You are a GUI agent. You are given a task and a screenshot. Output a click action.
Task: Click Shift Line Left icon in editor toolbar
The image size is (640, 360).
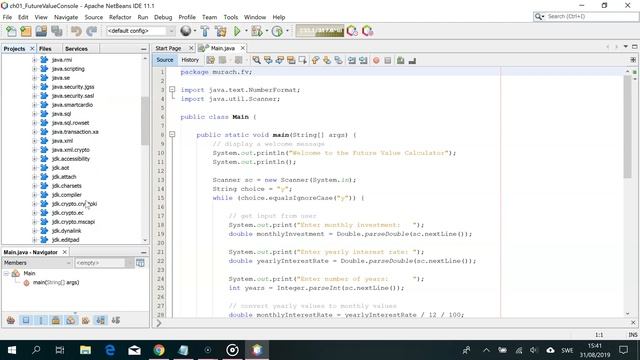pyautogui.click(x=351, y=60)
